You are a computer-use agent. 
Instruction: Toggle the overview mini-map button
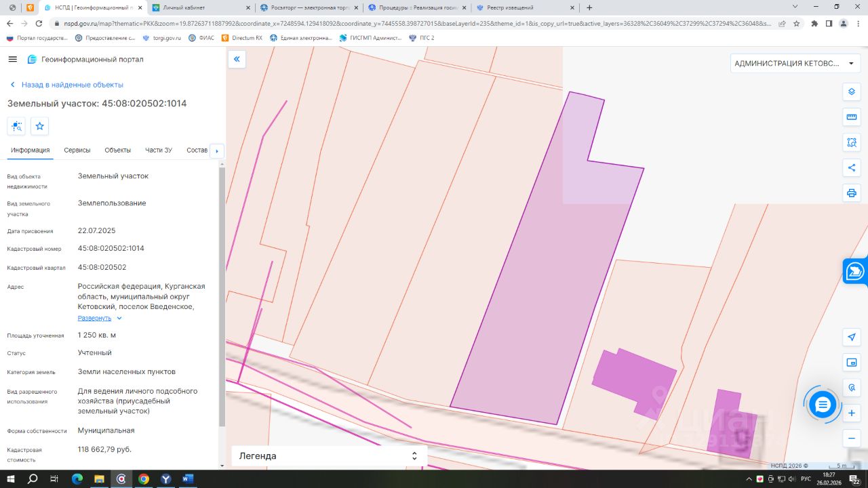(x=852, y=363)
